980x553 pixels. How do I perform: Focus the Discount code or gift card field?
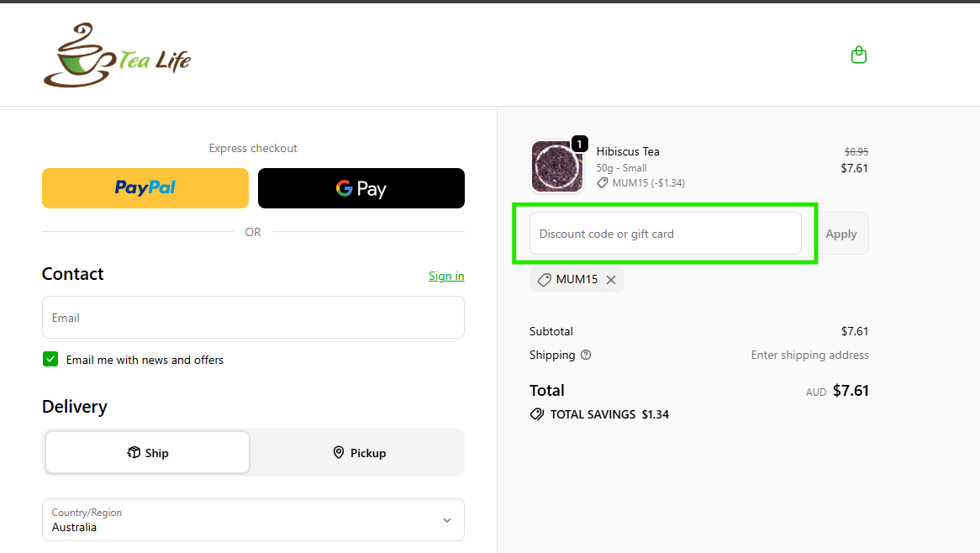(x=665, y=234)
